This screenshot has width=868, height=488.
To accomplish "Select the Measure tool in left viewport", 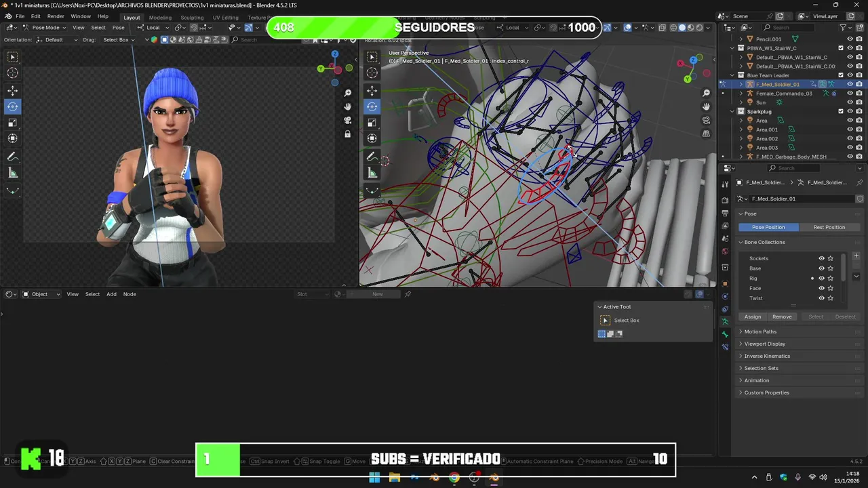I will (12, 173).
